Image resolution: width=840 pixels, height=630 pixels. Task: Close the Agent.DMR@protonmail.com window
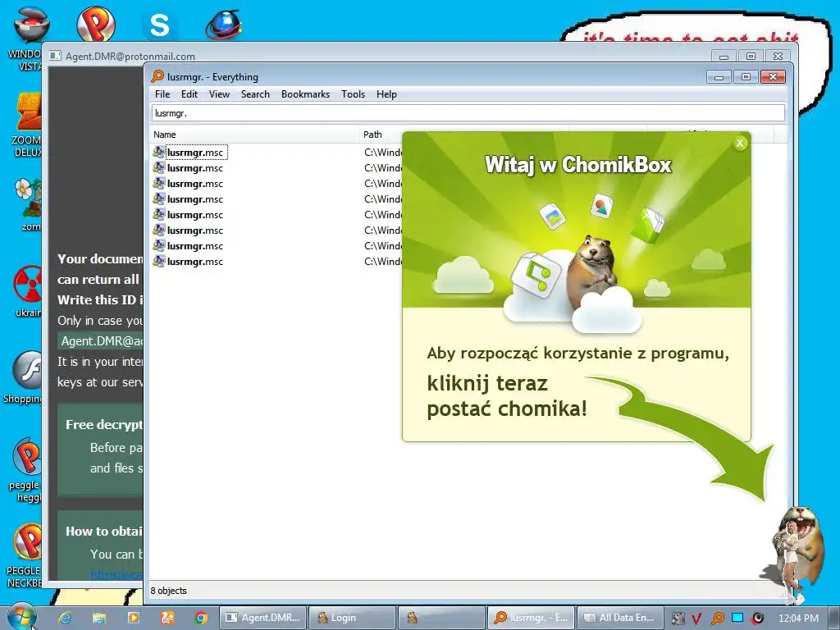[x=778, y=56]
